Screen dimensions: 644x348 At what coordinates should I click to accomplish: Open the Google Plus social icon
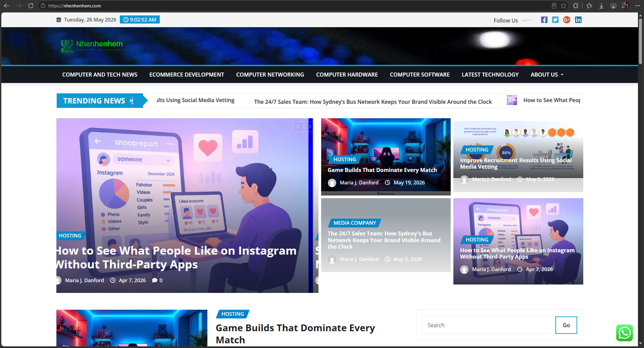(x=567, y=20)
